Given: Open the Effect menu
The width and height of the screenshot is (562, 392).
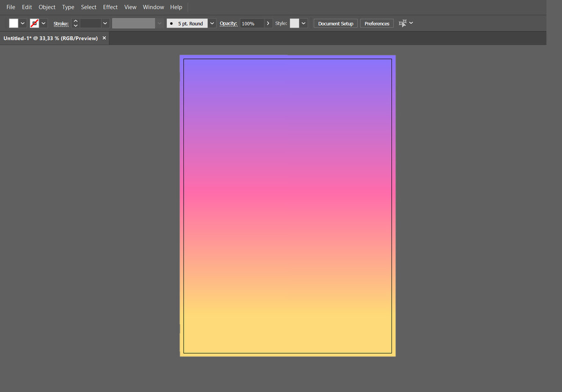Looking at the screenshot, I should click(111, 7).
